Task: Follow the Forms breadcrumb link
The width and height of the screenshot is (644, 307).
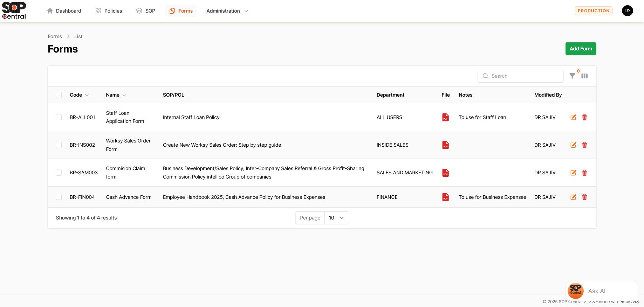Action: coord(55,36)
